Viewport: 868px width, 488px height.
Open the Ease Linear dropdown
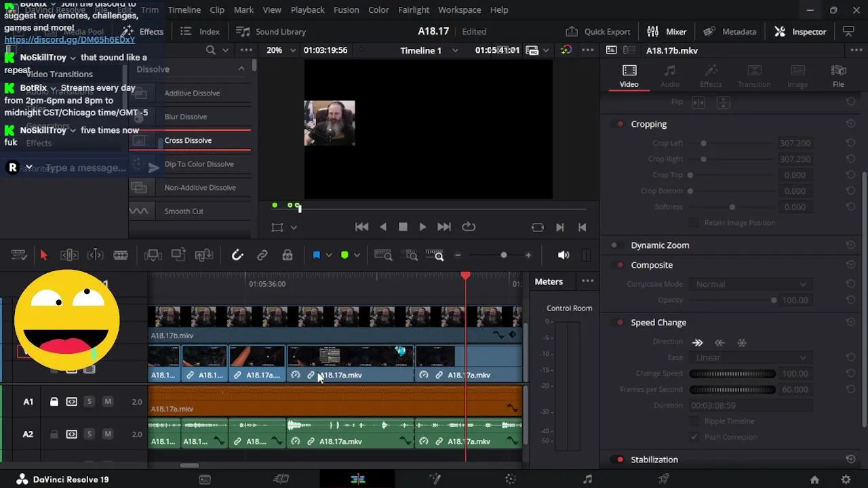click(750, 357)
